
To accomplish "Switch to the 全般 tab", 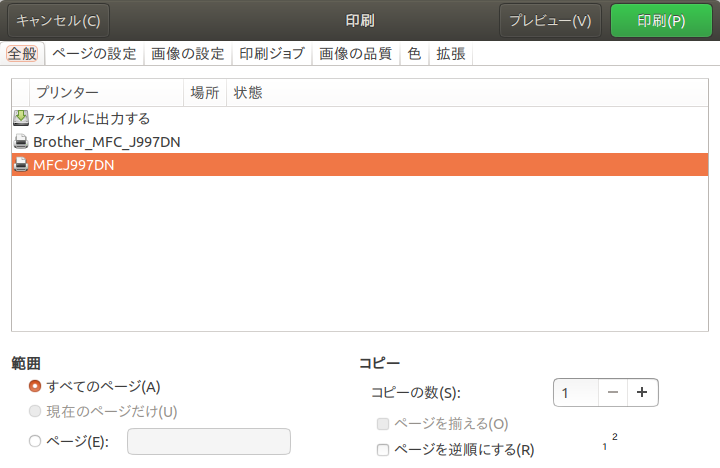I will tap(22, 54).
